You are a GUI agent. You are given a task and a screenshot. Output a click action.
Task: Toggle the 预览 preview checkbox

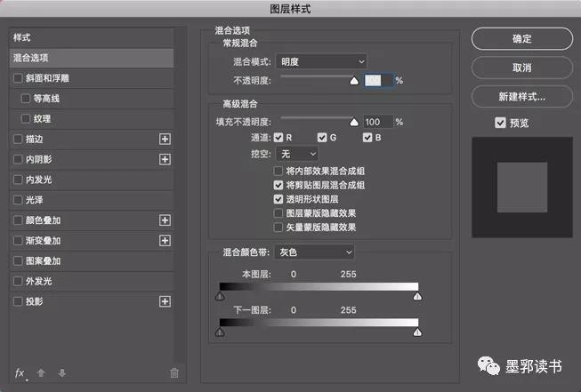pos(500,123)
